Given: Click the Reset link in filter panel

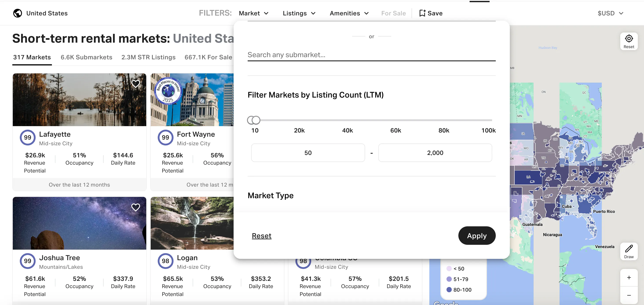Looking at the screenshot, I should 262,236.
